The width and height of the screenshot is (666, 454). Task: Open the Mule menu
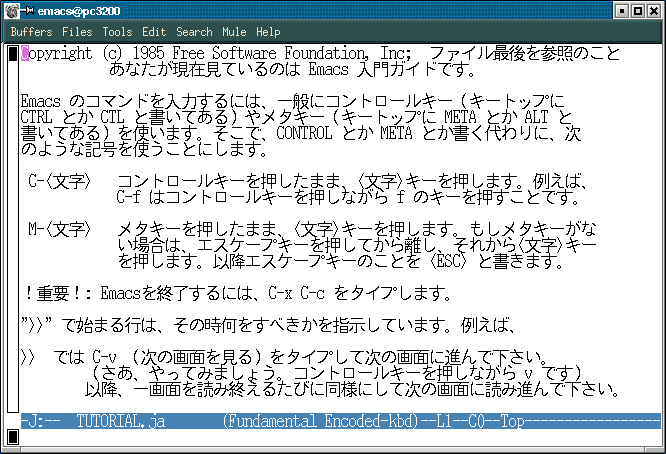(x=234, y=32)
